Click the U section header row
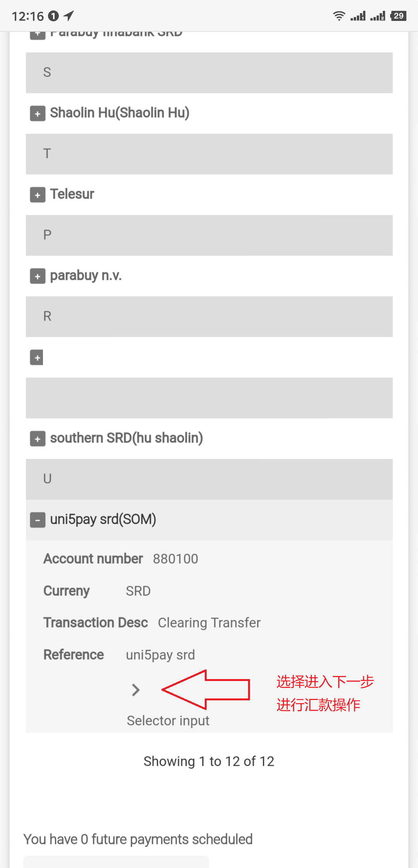418x868 pixels. tap(209, 479)
